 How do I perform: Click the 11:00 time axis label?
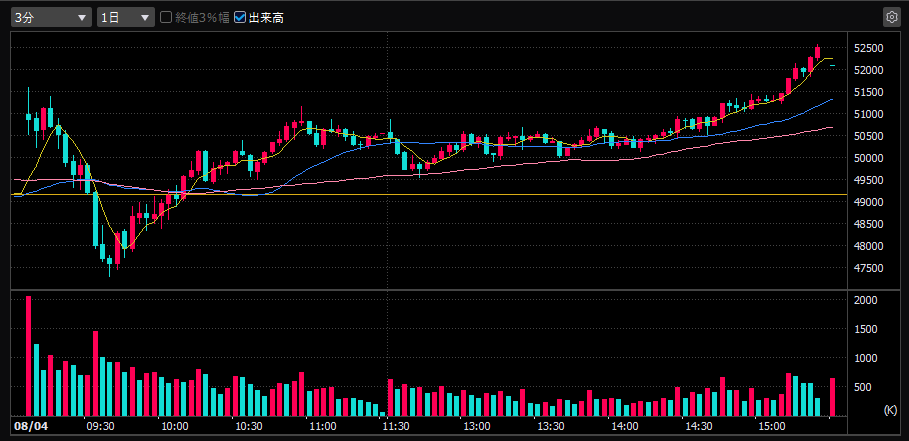coord(323,427)
